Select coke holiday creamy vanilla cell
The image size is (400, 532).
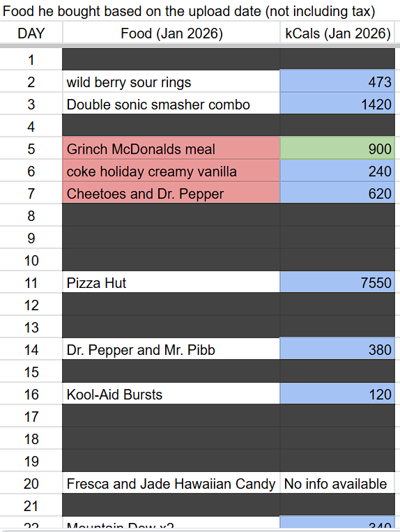click(171, 171)
